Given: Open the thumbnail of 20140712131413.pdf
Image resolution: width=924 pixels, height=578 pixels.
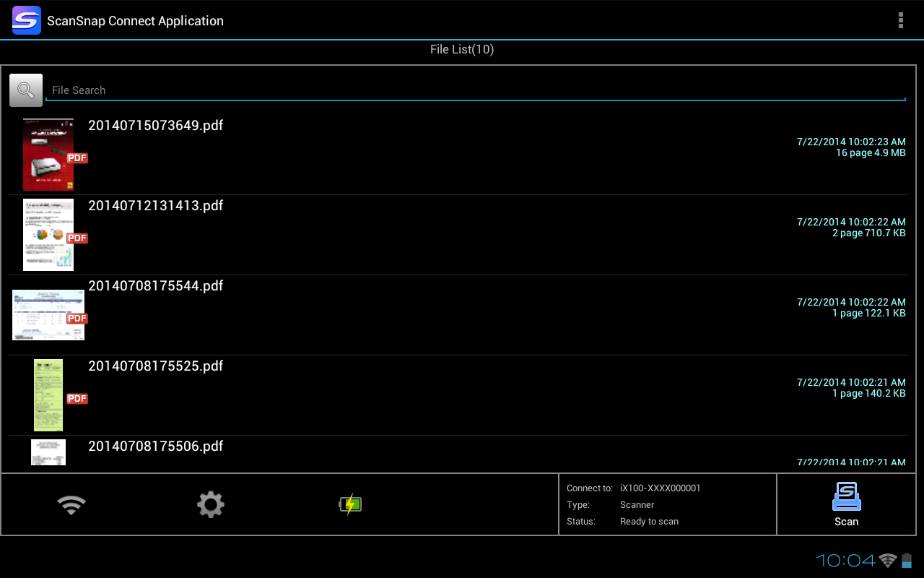Looking at the screenshot, I should click(x=48, y=235).
